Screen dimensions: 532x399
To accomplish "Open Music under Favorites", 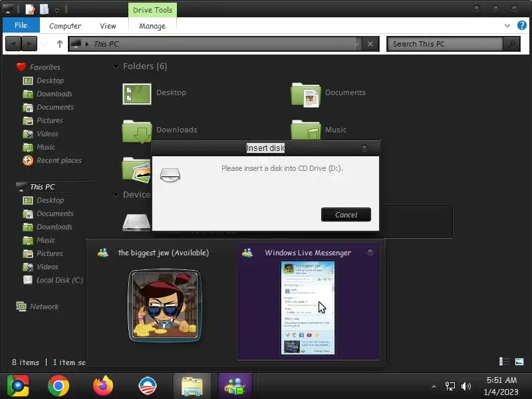I will click(45, 147).
